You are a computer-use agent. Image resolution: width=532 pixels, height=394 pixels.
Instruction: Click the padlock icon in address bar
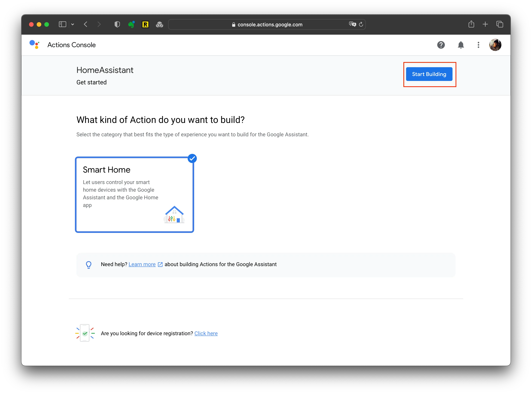click(233, 25)
